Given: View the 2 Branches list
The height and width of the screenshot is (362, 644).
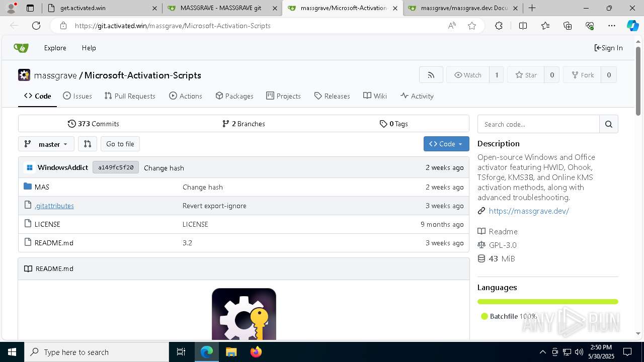Looking at the screenshot, I should click(244, 124).
